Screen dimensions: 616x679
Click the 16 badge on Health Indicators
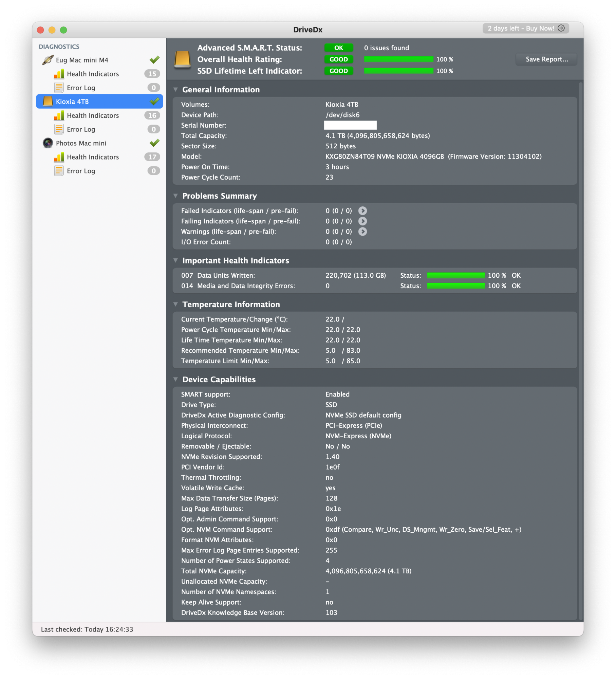click(152, 115)
